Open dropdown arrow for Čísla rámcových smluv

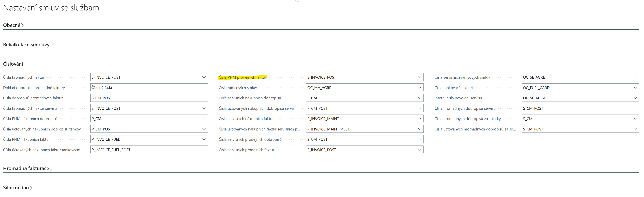[420, 88]
